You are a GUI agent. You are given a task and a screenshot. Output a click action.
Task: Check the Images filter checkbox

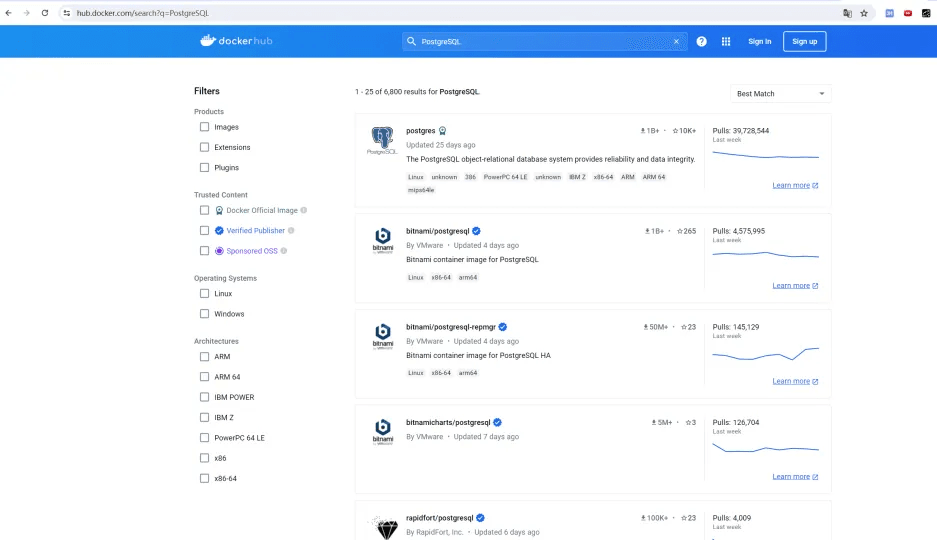204,127
